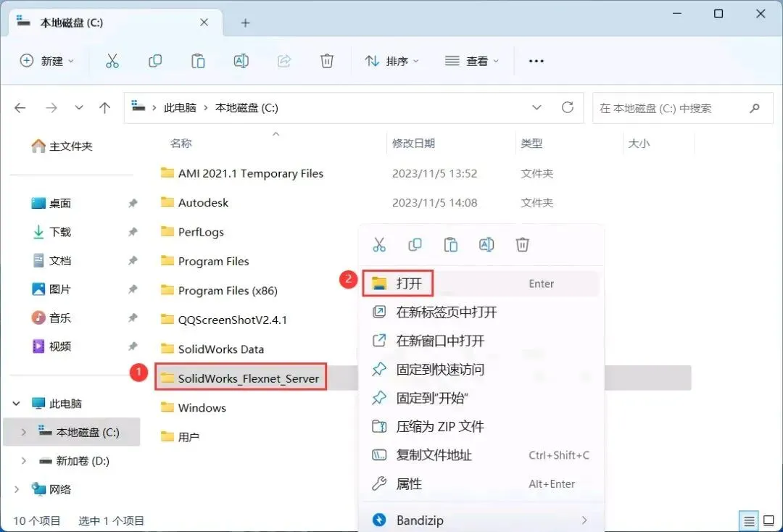Choose 压缩为 ZIP 文件 from context menu

481,427
